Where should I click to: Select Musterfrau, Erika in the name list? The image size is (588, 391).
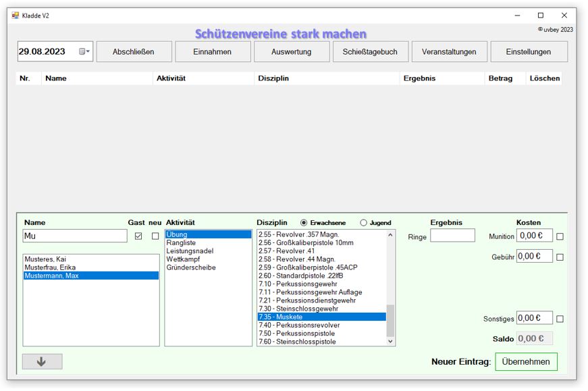point(91,267)
